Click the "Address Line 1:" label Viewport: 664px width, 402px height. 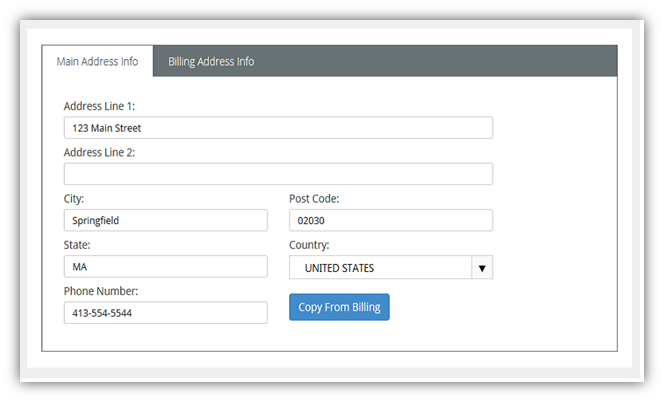tap(100, 106)
